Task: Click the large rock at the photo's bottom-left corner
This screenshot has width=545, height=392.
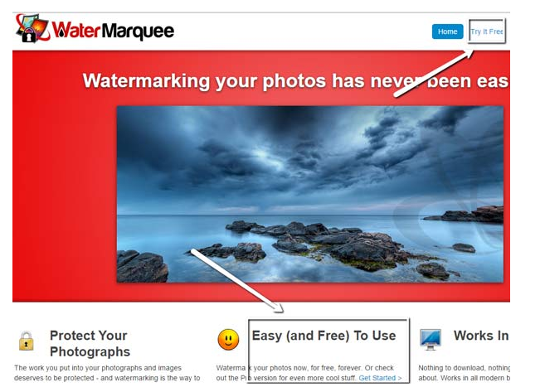Action: click(x=142, y=266)
